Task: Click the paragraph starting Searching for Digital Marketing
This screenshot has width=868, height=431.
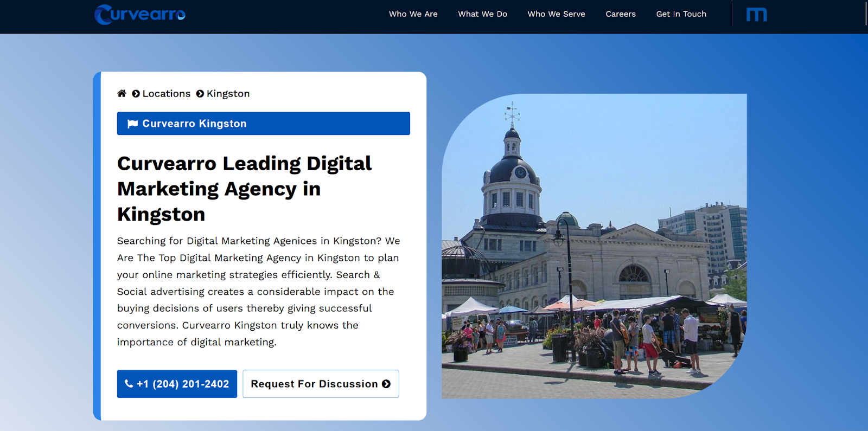Action: [x=259, y=291]
